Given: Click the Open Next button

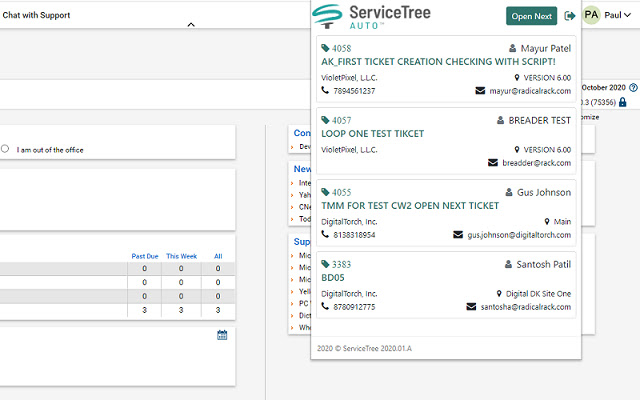Looking at the screenshot, I should click(531, 16).
